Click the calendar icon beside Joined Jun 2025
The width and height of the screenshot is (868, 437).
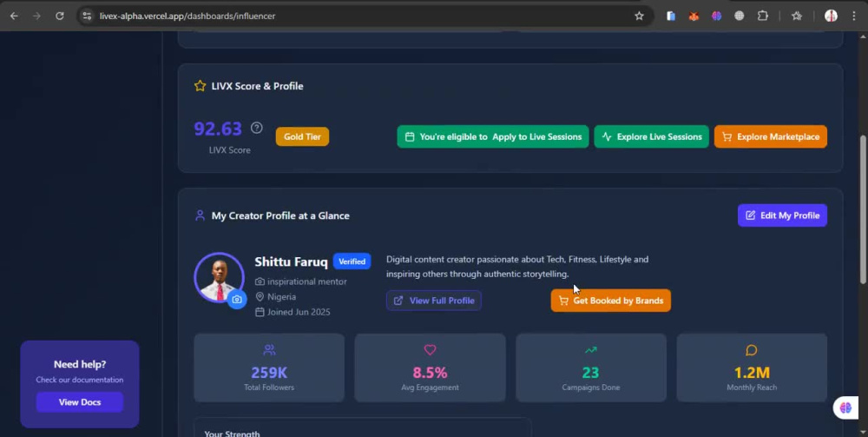(260, 312)
